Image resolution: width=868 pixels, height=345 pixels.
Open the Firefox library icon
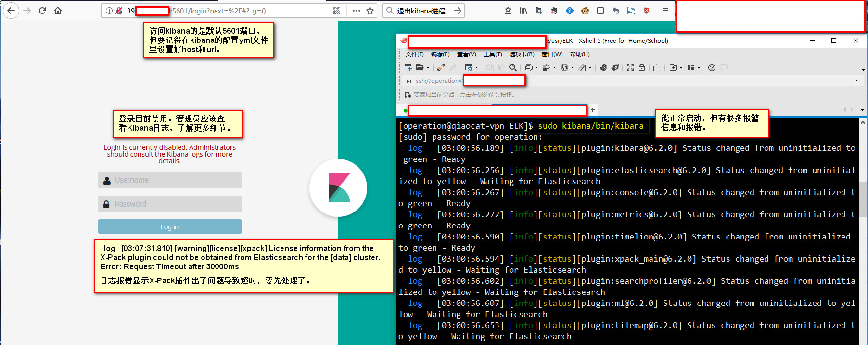coord(523,11)
